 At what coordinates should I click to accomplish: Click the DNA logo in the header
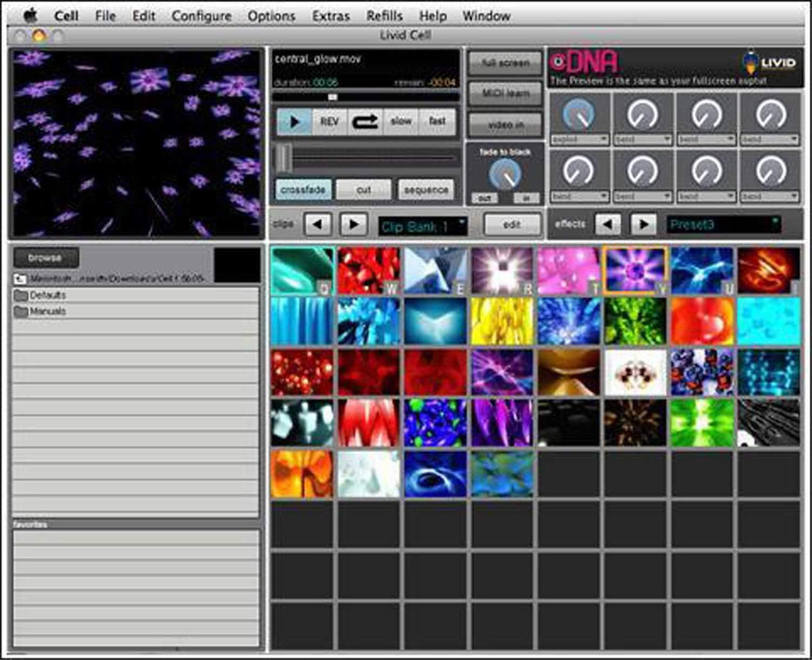tap(584, 62)
